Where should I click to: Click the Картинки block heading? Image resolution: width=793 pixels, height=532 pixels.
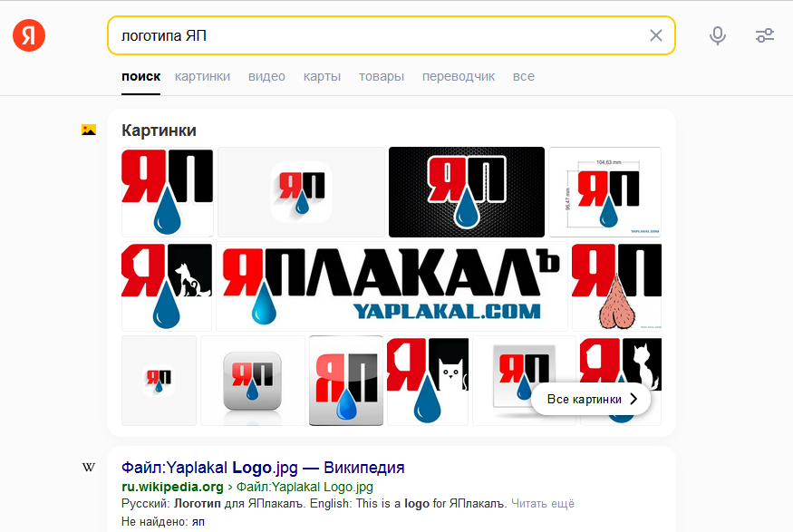[x=159, y=131]
